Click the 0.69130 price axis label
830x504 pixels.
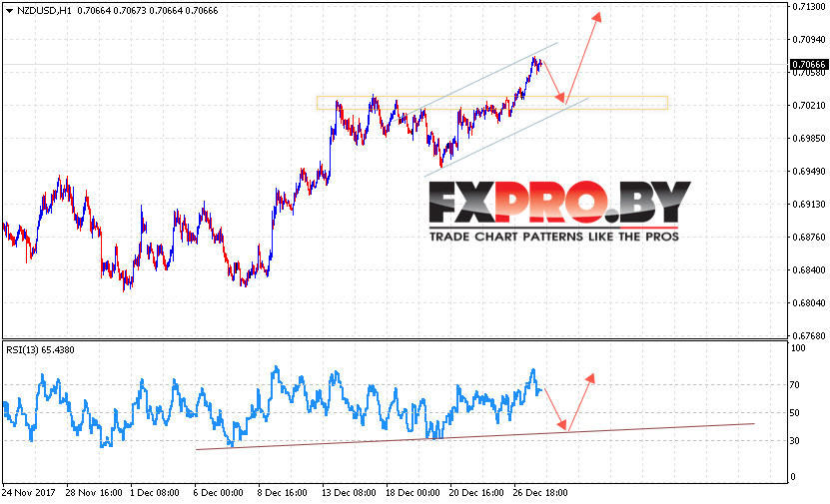point(809,205)
